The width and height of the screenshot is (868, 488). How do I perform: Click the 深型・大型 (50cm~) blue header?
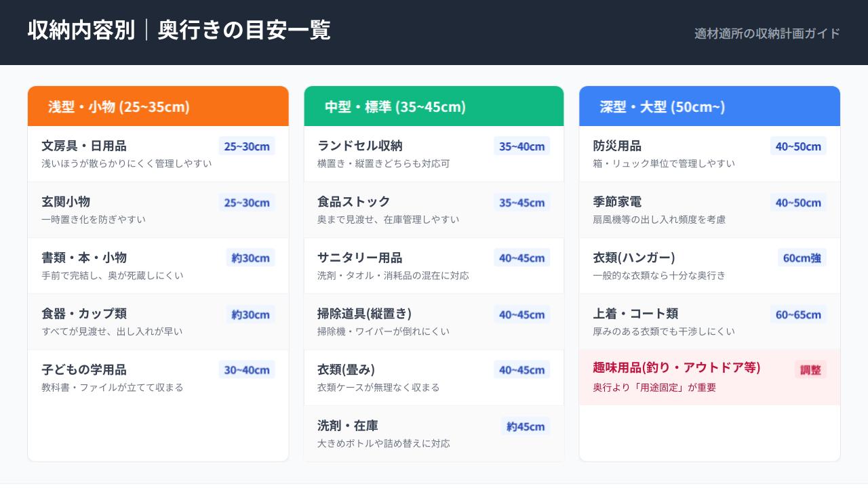709,106
